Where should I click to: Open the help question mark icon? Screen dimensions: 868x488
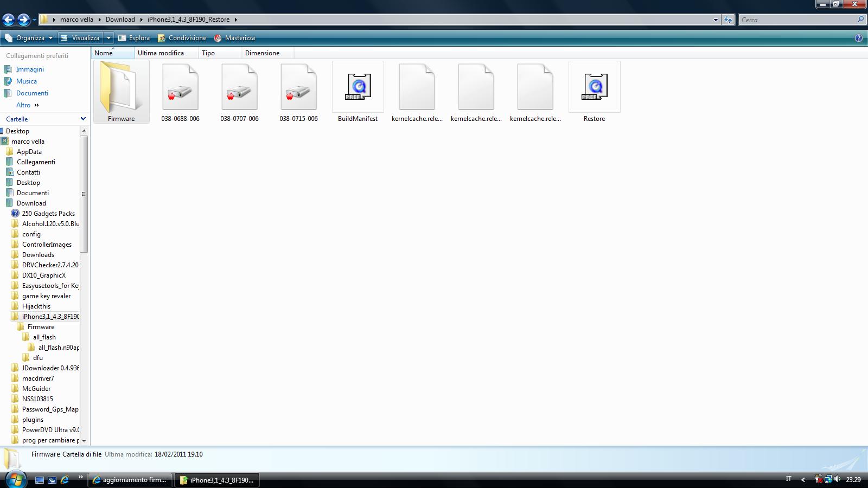pos(858,38)
